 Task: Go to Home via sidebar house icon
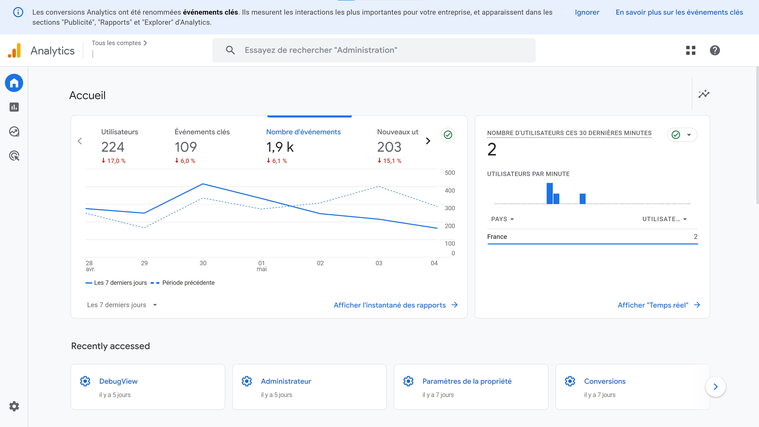pyautogui.click(x=14, y=83)
